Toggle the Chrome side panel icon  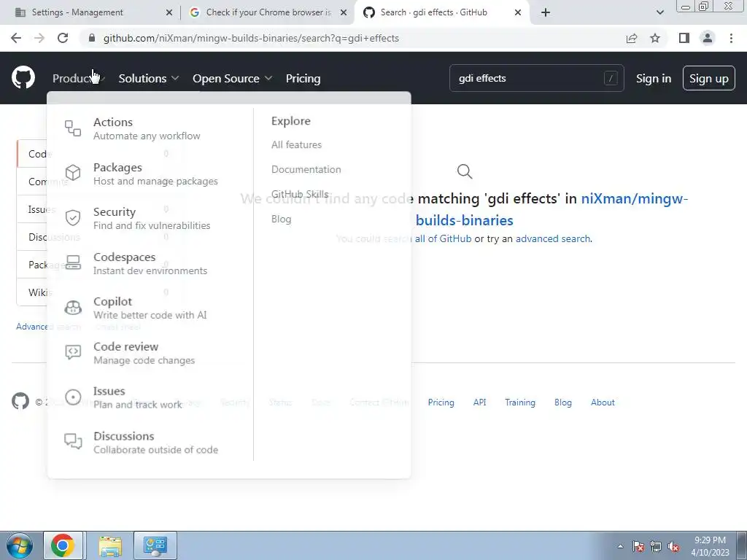(684, 38)
